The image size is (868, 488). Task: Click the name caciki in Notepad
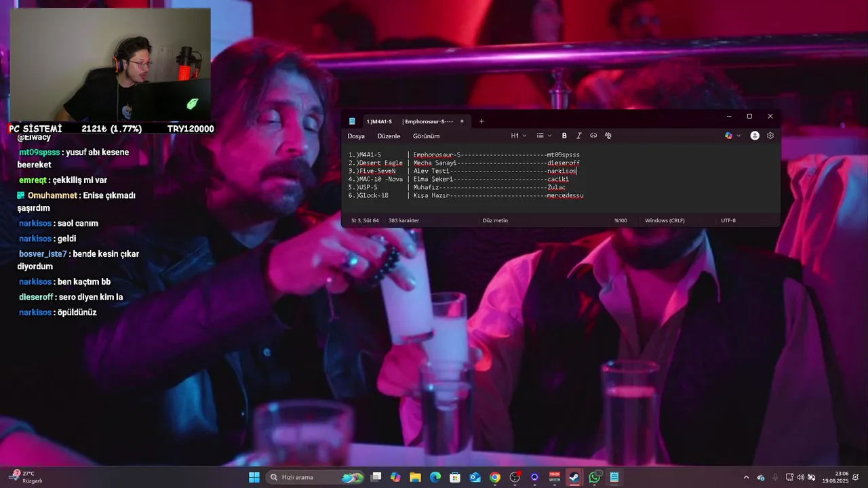pos(558,179)
